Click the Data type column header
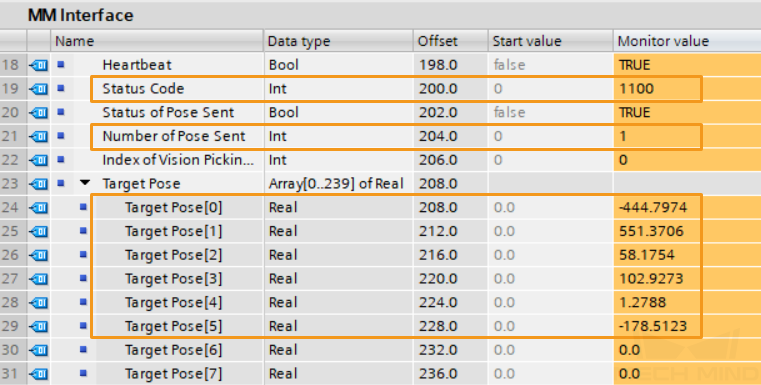This screenshot has width=761, height=385. [x=339, y=41]
